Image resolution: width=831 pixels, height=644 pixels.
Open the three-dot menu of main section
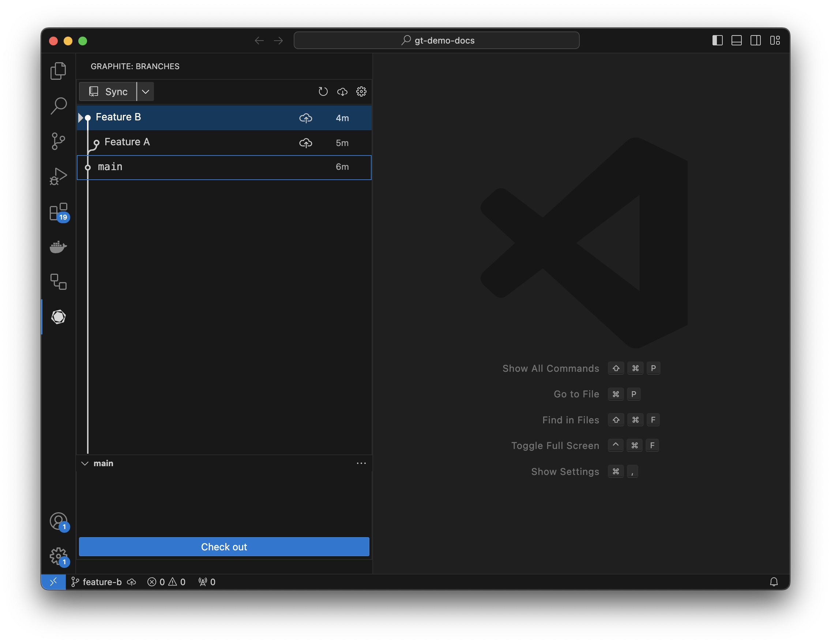(x=361, y=463)
